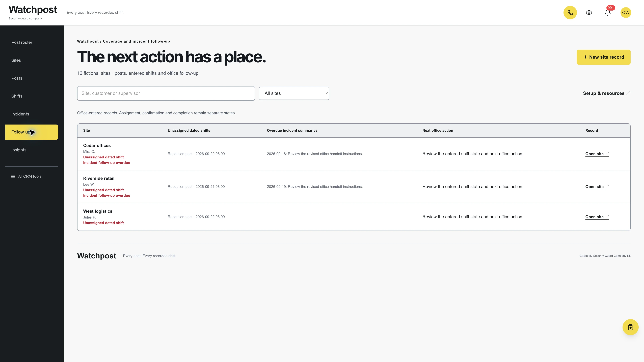Image resolution: width=644 pixels, height=362 pixels.
Task: Click the arrow icon beside Setup & resources
Action: pyautogui.click(x=628, y=93)
